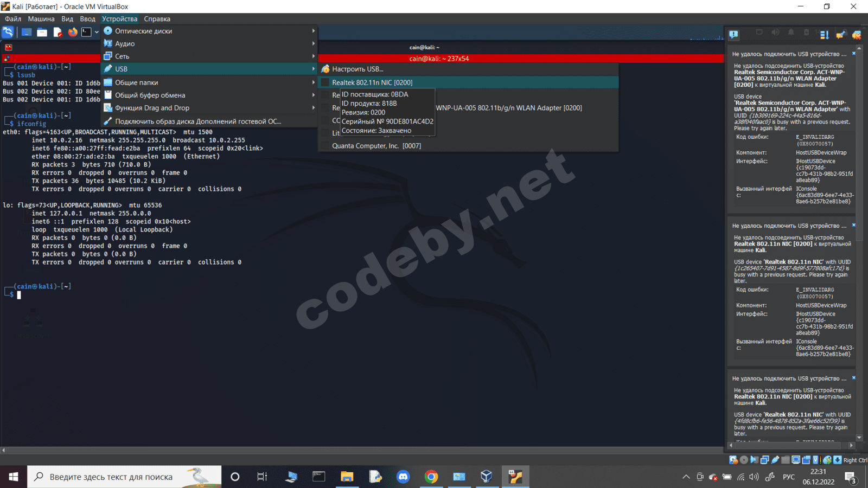Click the remove all notifications icon
868x488 pixels.
click(857, 35)
